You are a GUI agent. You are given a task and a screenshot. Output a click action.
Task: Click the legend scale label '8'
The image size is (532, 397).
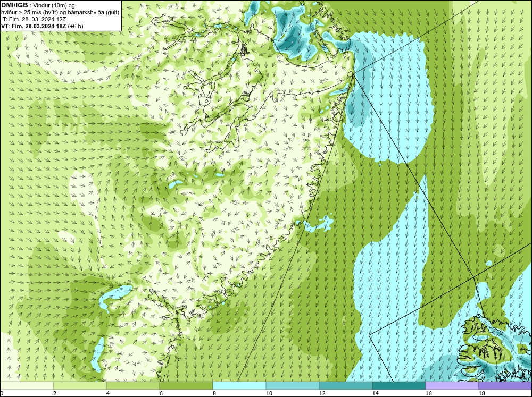(x=214, y=393)
